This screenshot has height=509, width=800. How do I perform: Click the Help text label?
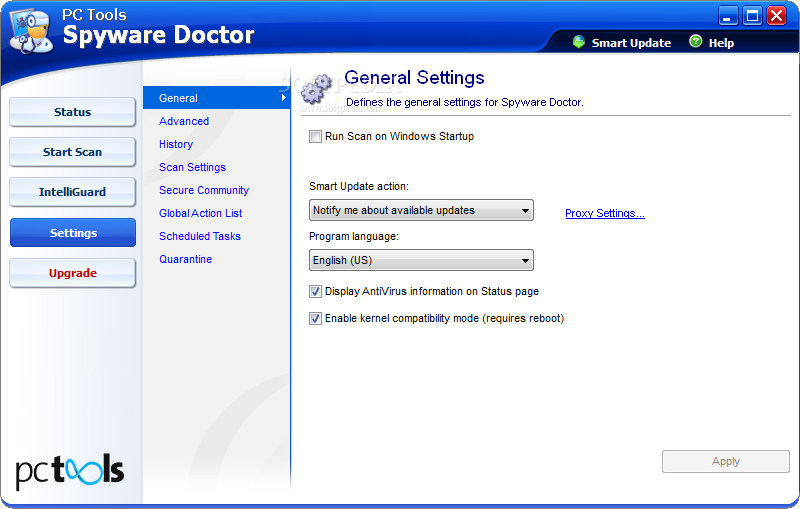tap(721, 43)
